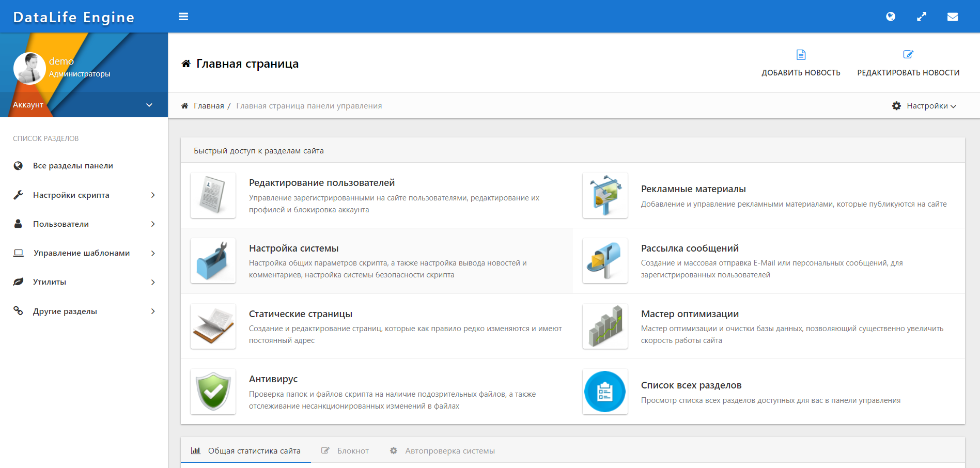Screen dimensions: 980x468
Task: Click the hamburger menu icon in header
Action: 183,17
